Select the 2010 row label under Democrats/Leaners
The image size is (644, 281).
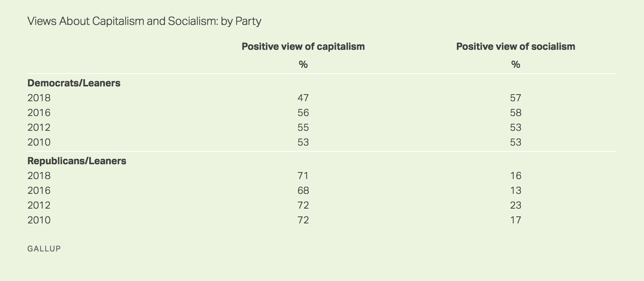coord(39,142)
